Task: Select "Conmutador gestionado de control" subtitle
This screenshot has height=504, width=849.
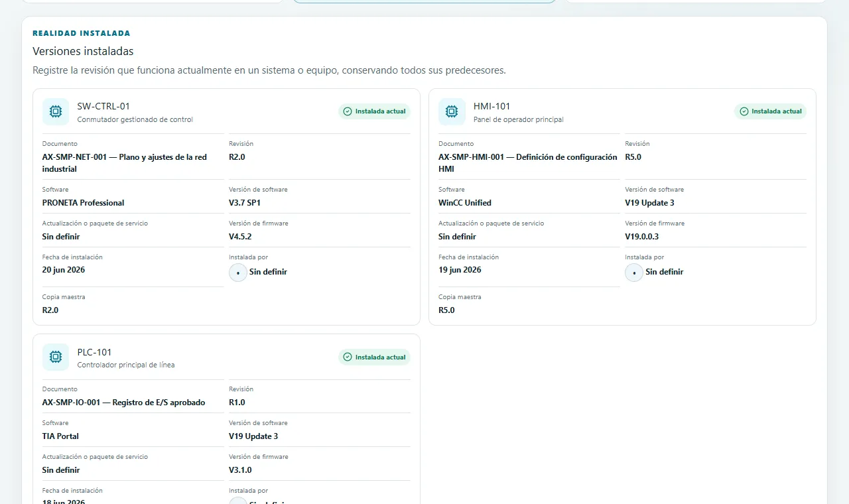Action: [x=135, y=120]
